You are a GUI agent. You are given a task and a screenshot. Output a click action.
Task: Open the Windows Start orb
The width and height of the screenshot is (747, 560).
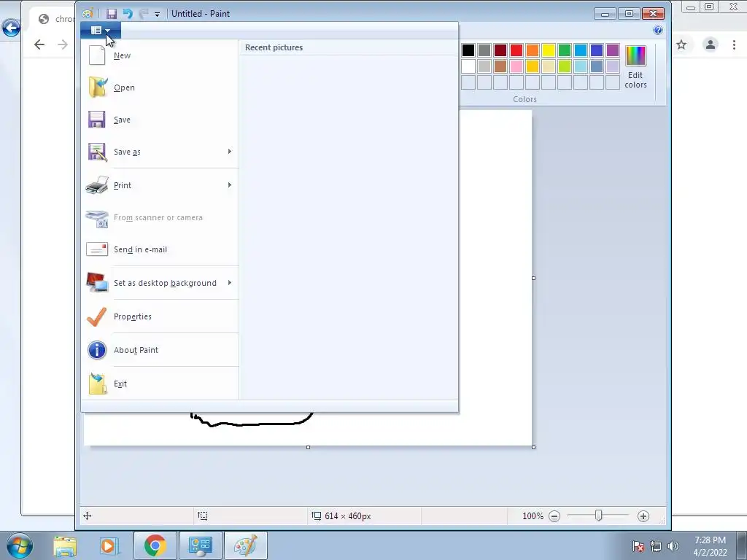tap(20, 545)
